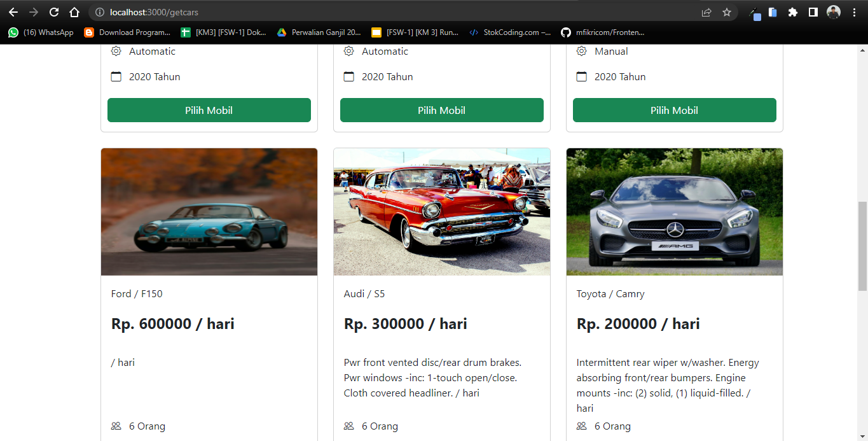Open the Chrome three-dot menu

tap(854, 12)
